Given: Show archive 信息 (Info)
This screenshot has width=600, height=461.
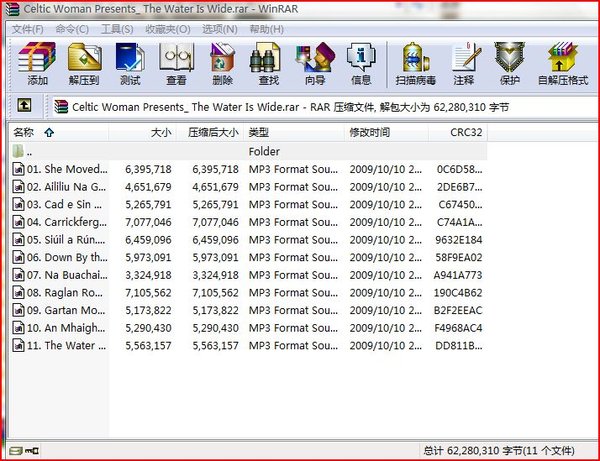Looking at the screenshot, I should [x=361, y=64].
